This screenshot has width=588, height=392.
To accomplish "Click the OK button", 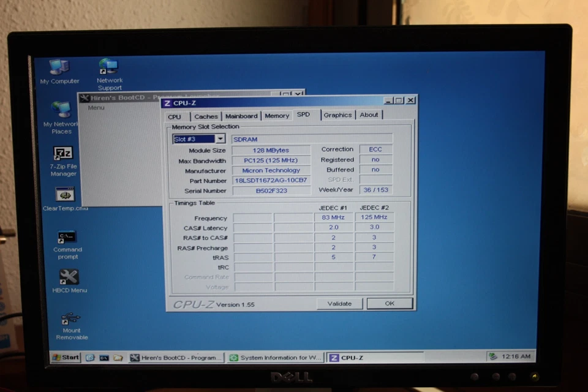I will coord(390,303).
